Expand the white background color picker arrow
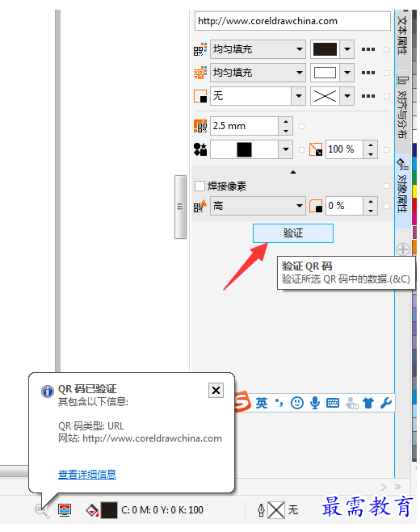 pyautogui.click(x=347, y=73)
